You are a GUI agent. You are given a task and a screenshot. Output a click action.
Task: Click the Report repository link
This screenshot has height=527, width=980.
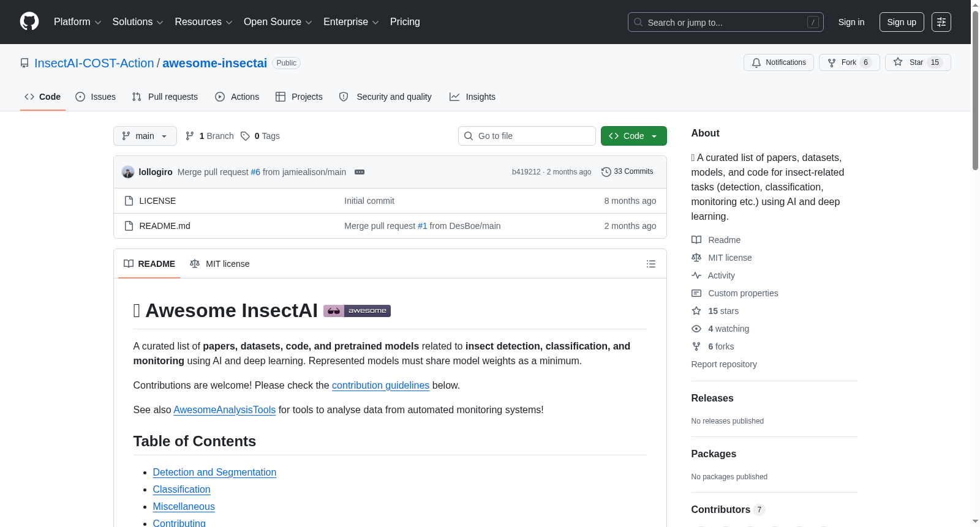click(x=724, y=364)
